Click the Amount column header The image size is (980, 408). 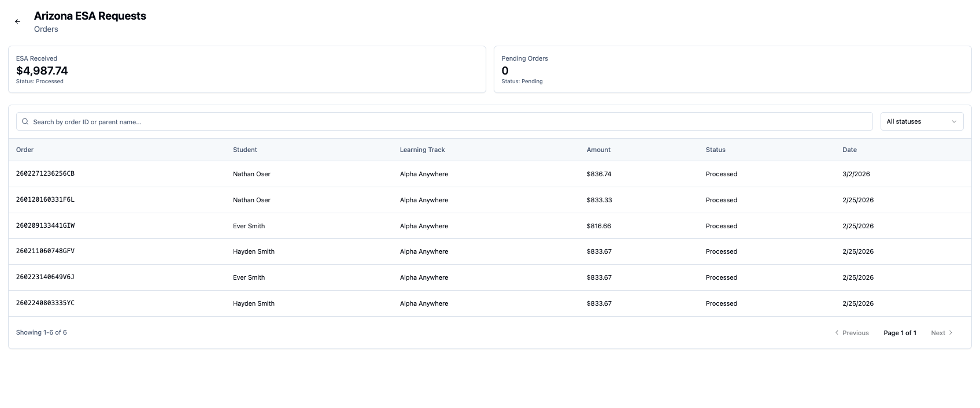(598, 150)
